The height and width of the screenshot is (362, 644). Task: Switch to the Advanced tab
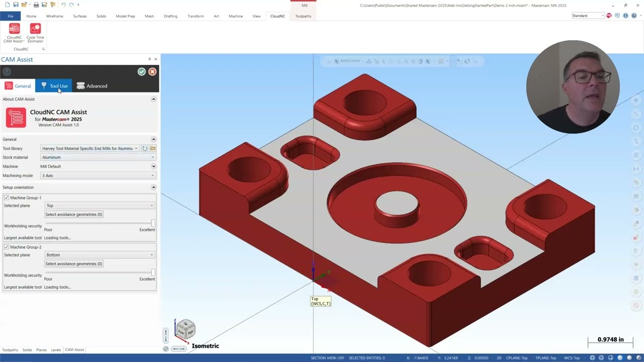click(x=92, y=86)
